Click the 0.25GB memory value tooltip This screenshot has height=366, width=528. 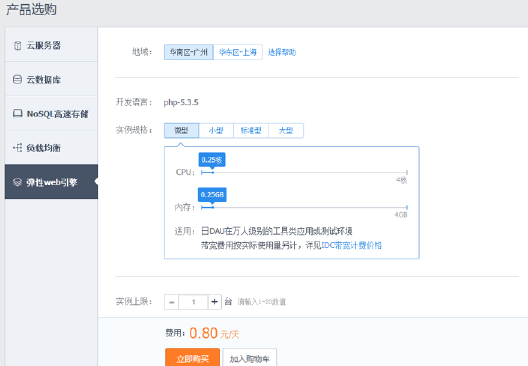(212, 195)
